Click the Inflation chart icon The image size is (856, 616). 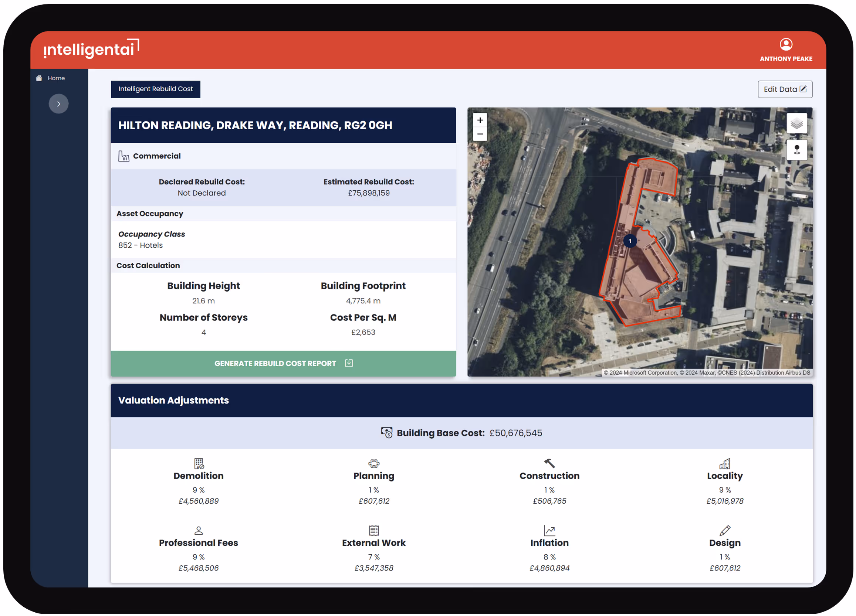pos(549,531)
